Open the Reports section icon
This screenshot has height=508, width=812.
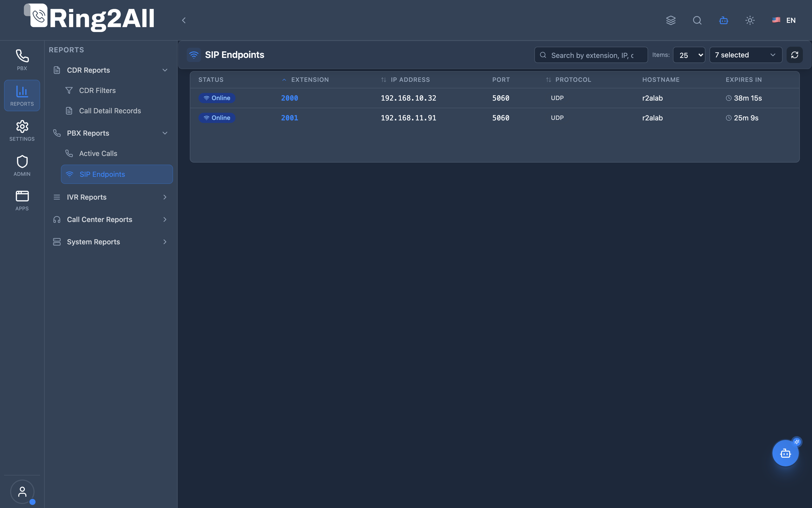[22, 96]
